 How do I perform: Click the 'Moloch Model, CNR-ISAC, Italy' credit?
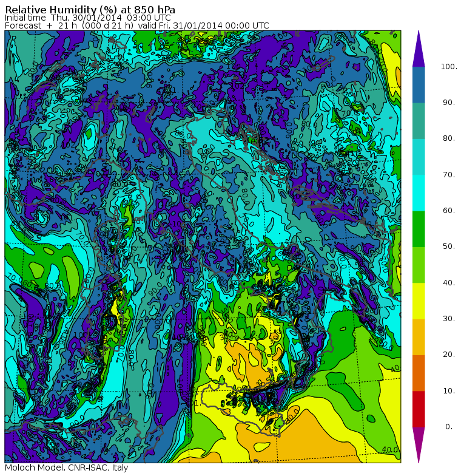pos(67,467)
